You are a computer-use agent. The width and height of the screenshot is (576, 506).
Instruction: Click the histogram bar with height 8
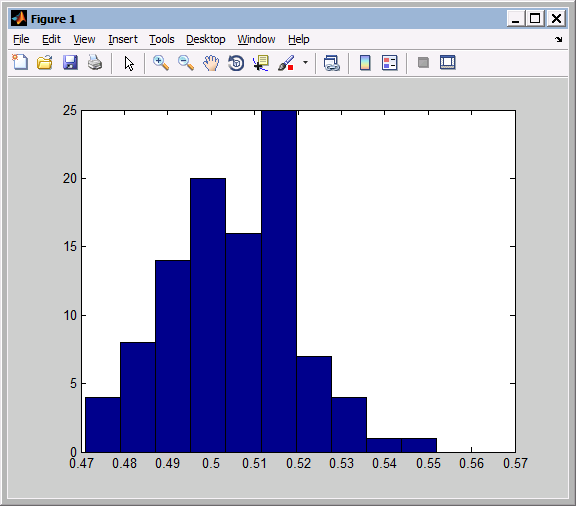click(138, 397)
